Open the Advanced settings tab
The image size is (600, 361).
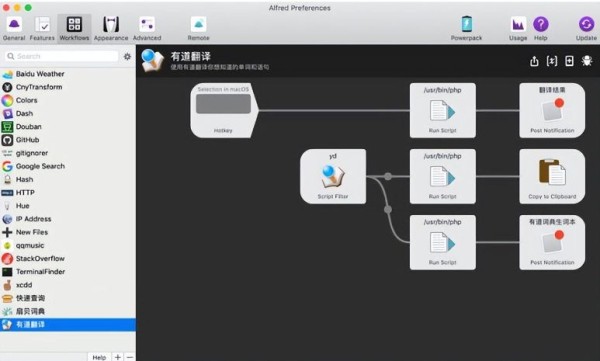pyautogui.click(x=147, y=29)
